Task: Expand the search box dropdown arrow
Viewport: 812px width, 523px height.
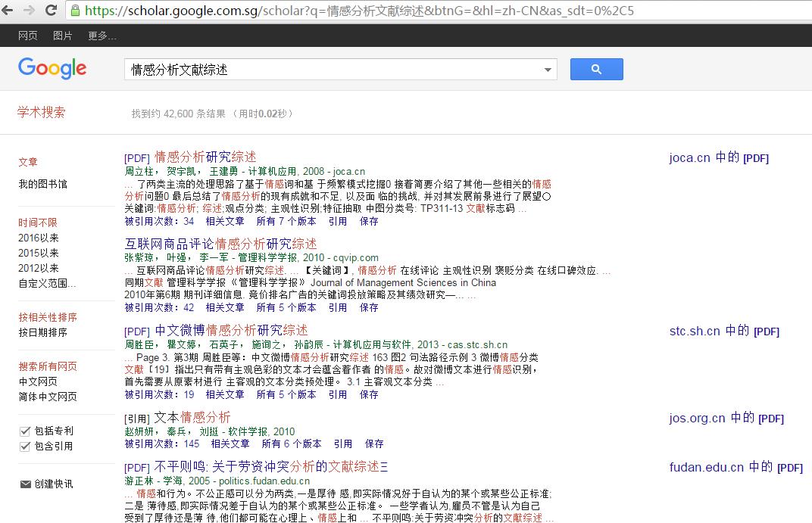Action: pyautogui.click(x=548, y=70)
